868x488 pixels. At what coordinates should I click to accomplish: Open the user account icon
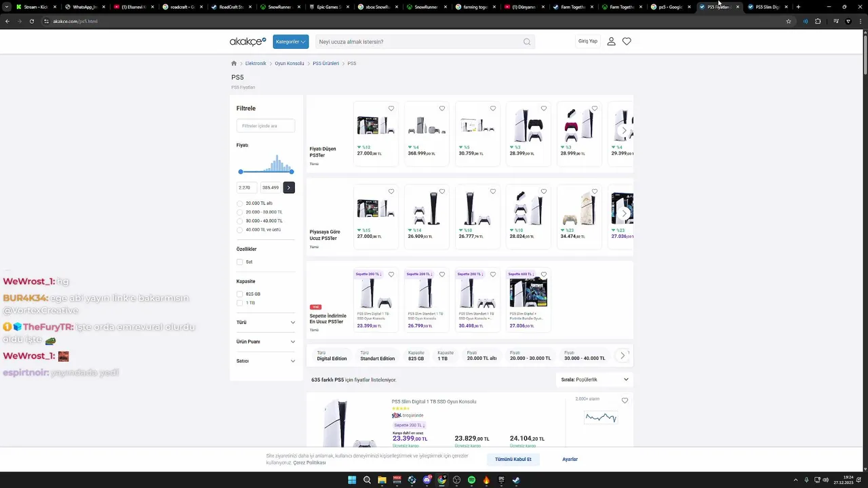(x=611, y=41)
